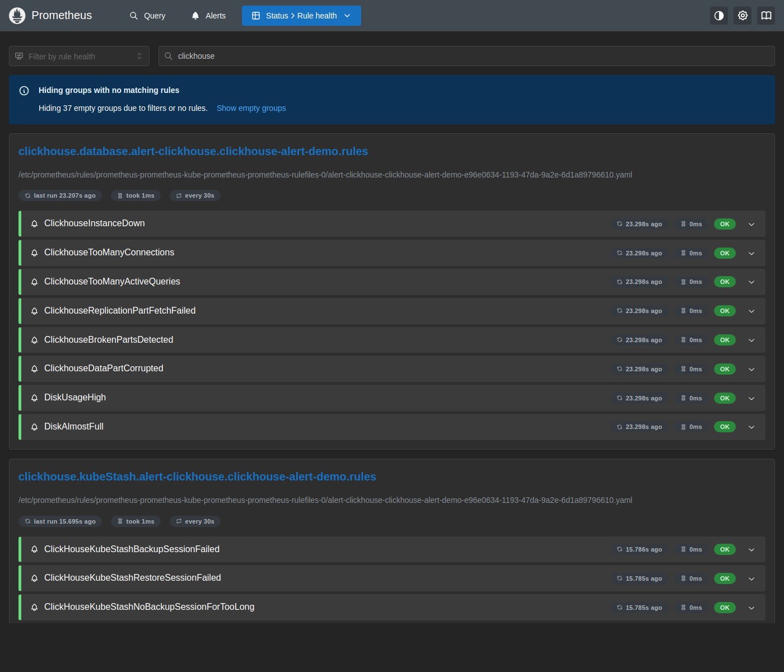Click the 'last run 15.695s ago' badge
784x672 pixels.
pos(60,521)
